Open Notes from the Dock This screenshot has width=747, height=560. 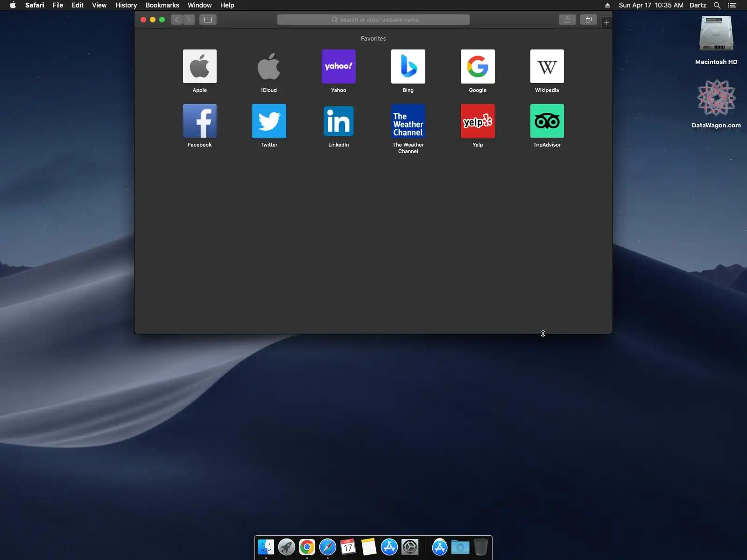[x=369, y=547]
